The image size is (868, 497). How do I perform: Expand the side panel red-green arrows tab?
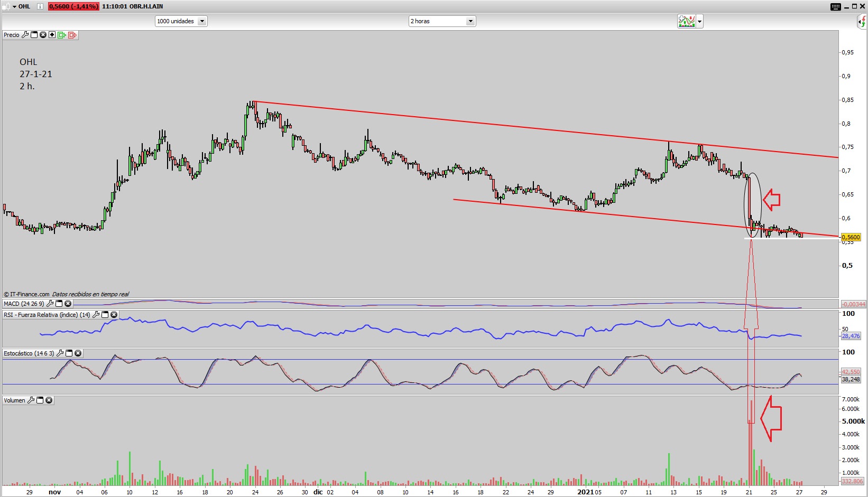pyautogui.click(x=863, y=22)
